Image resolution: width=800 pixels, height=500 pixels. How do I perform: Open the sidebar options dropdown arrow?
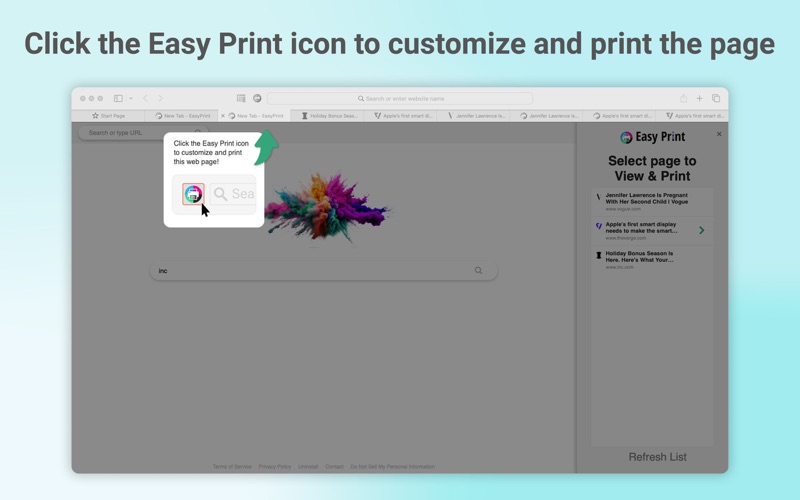pyautogui.click(x=131, y=98)
